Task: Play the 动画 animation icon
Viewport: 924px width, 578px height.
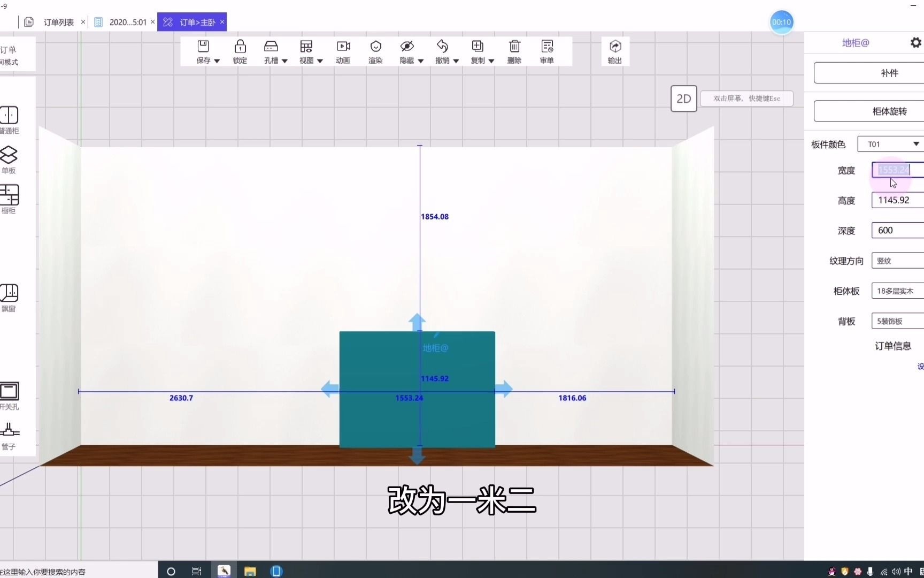Action: (343, 46)
